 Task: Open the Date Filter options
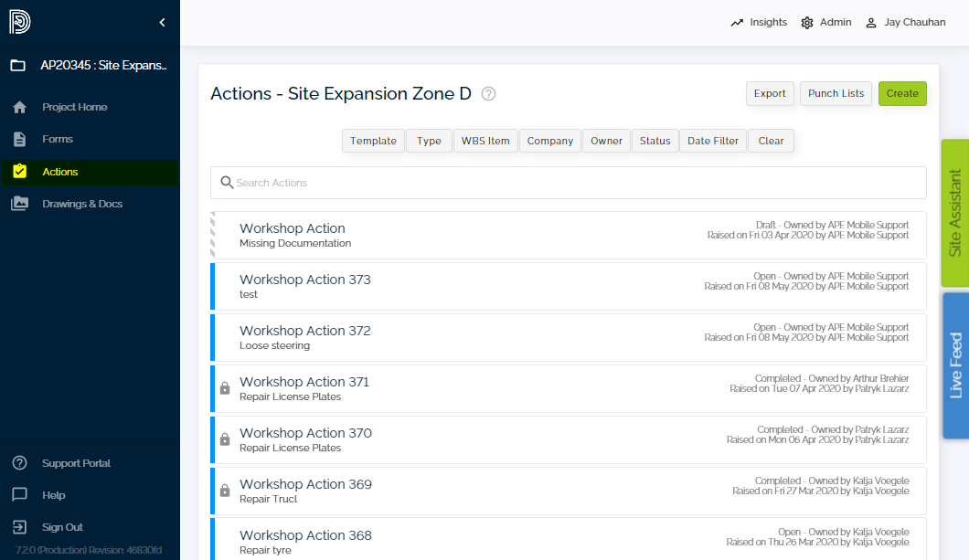tap(712, 141)
